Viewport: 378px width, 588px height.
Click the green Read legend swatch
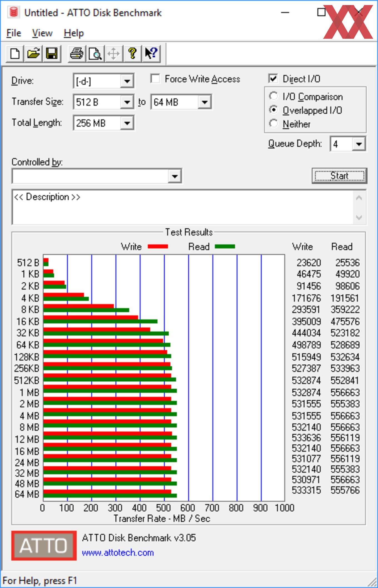coord(225,247)
